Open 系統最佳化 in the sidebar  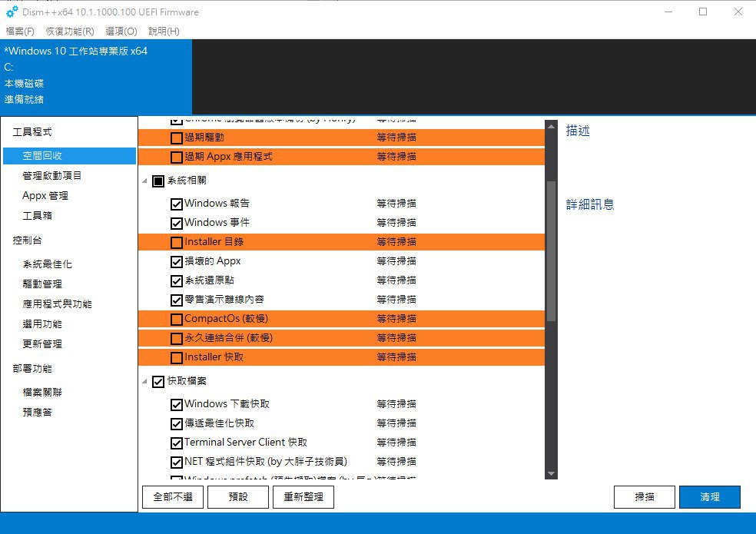pyautogui.click(x=48, y=264)
